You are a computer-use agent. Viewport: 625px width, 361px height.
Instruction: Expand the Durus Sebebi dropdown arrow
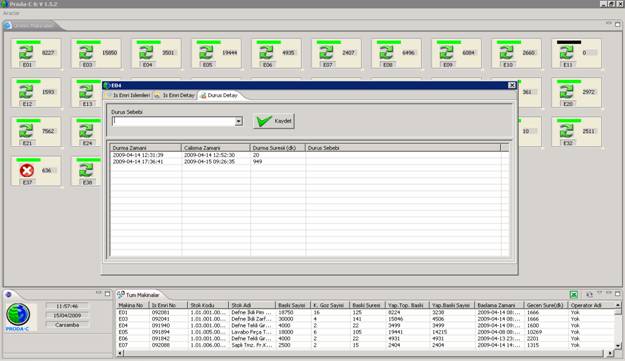pyautogui.click(x=238, y=121)
